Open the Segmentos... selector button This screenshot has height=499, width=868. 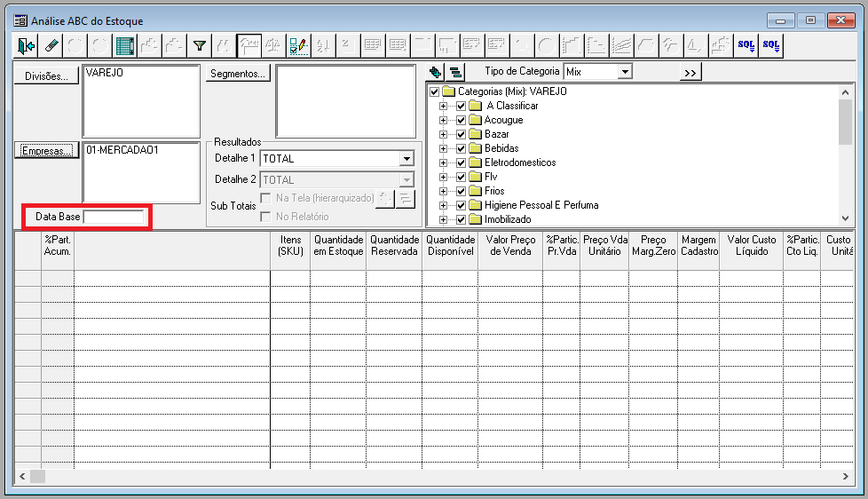tap(238, 74)
